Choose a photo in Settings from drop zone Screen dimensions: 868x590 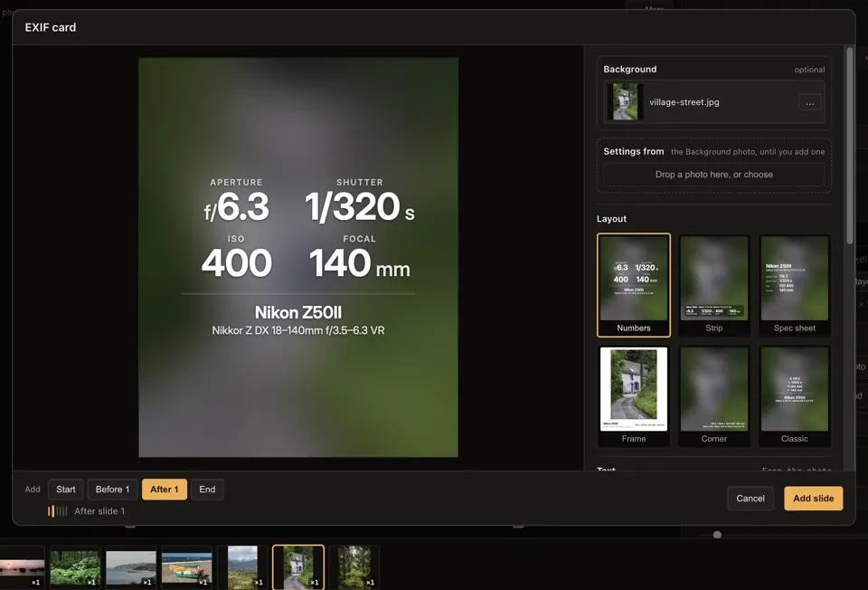(713, 175)
